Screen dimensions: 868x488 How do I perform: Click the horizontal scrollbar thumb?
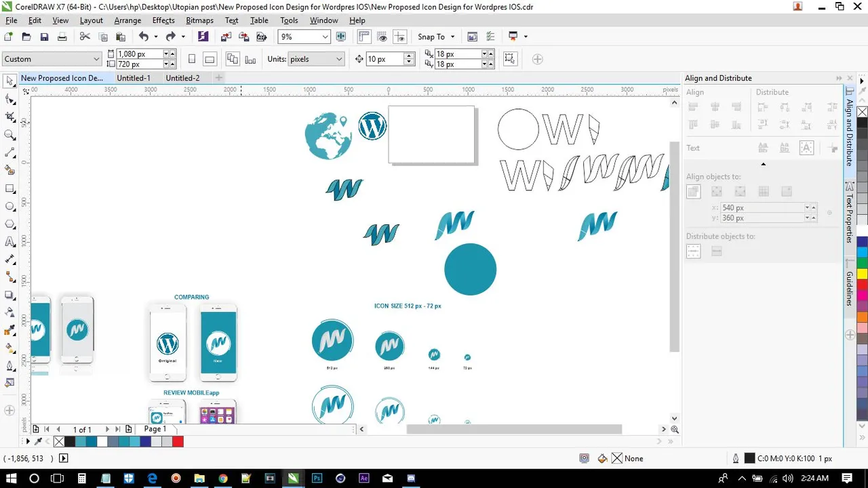point(514,429)
